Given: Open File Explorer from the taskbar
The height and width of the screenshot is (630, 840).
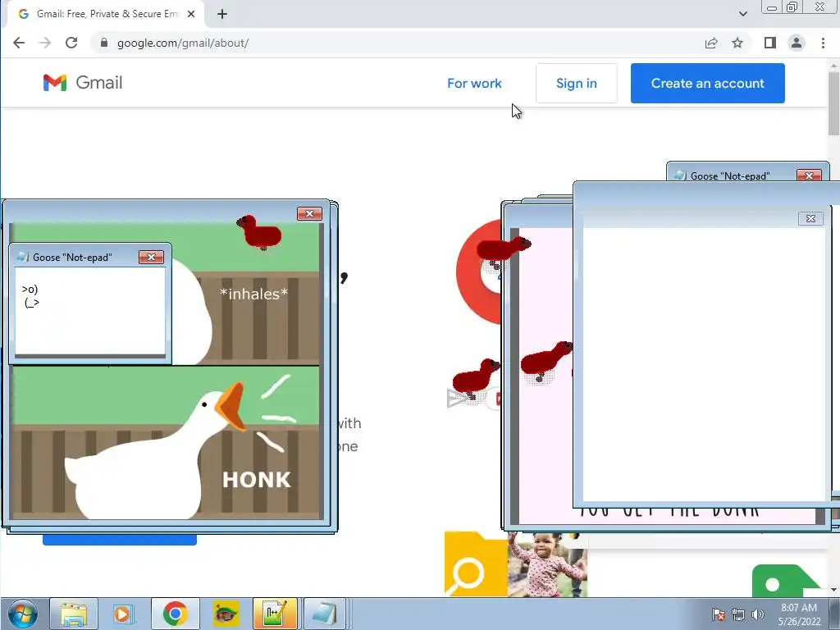Looking at the screenshot, I should click(x=74, y=614).
